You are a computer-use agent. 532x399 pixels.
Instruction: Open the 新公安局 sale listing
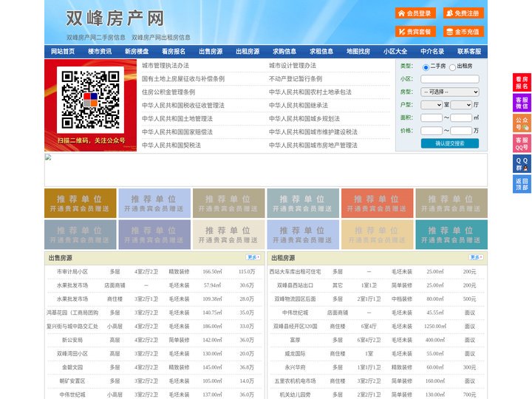72,340
